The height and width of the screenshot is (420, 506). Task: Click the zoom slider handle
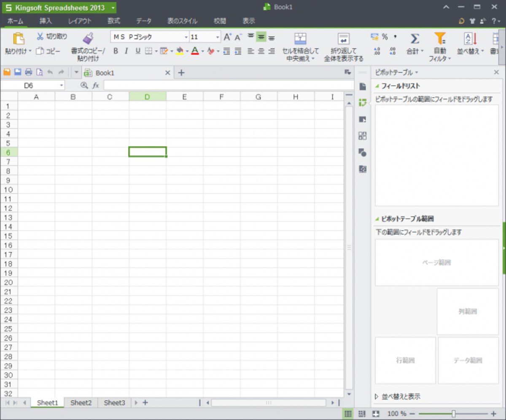(x=453, y=414)
